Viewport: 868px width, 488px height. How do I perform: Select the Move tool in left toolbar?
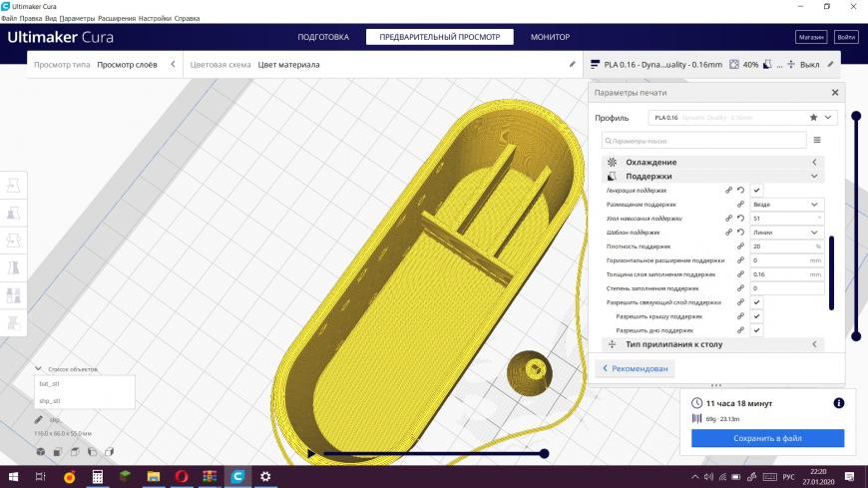click(13, 185)
